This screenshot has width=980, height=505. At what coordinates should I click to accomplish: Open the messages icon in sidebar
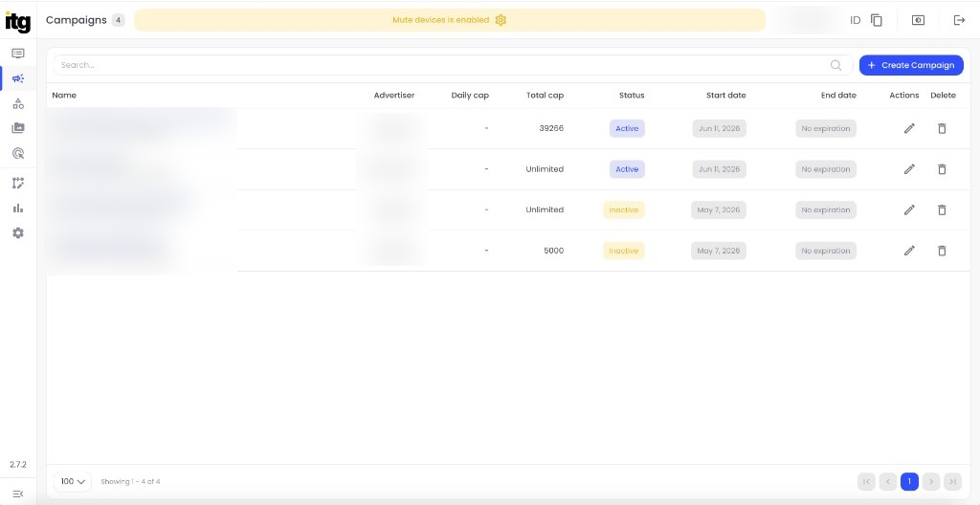pyautogui.click(x=18, y=54)
